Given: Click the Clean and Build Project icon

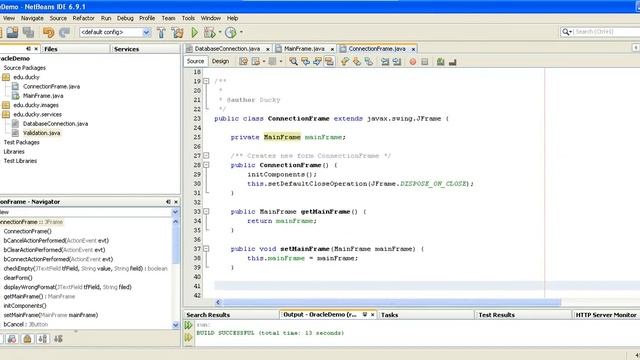Looking at the screenshot, I should [178, 32].
